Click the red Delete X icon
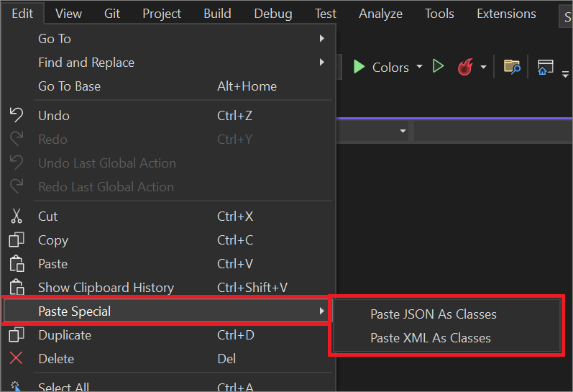Viewport: 573px width, 392px height. click(16, 358)
